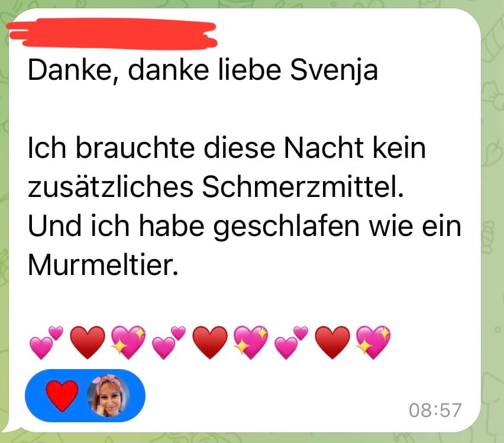
Task: Tap the blue heart reaction pill button
Action: coord(85,396)
